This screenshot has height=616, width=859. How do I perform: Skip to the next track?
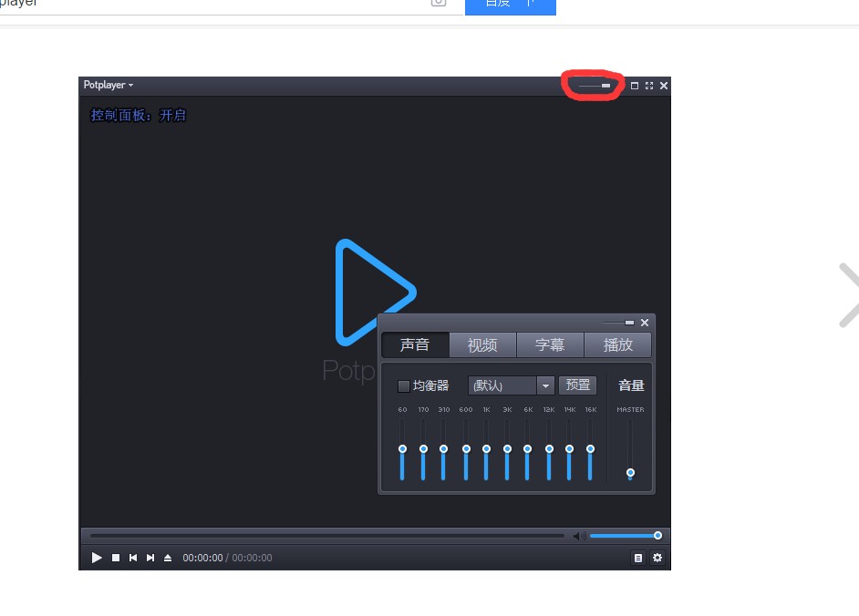150,558
